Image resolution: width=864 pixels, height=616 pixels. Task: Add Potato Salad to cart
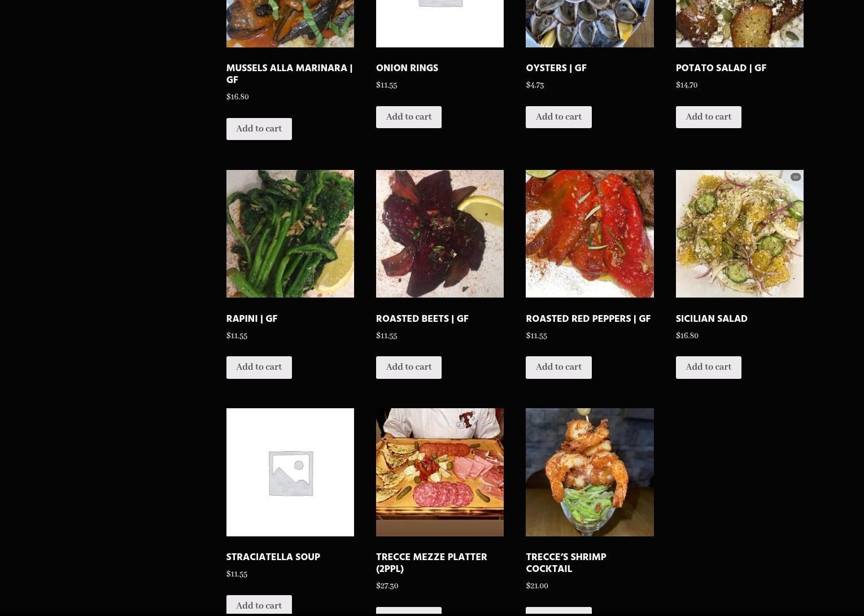pyautogui.click(x=708, y=117)
